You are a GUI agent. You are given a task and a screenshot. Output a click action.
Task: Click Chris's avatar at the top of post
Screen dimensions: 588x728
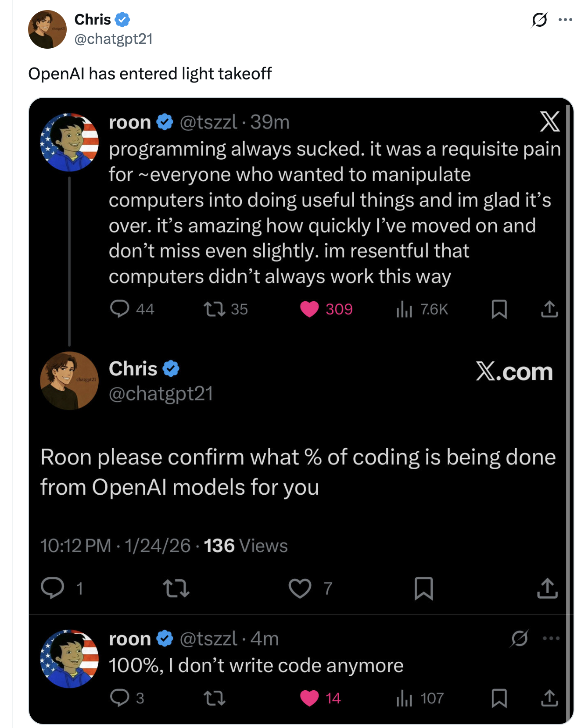point(47,29)
